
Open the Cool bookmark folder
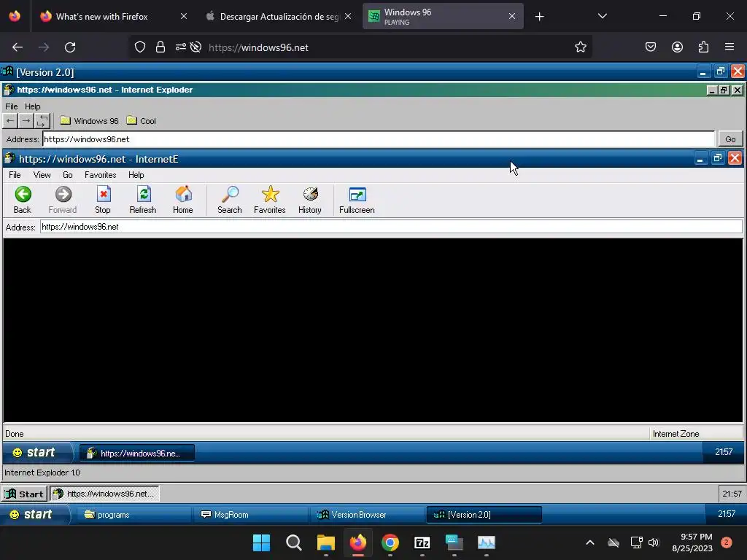click(142, 121)
